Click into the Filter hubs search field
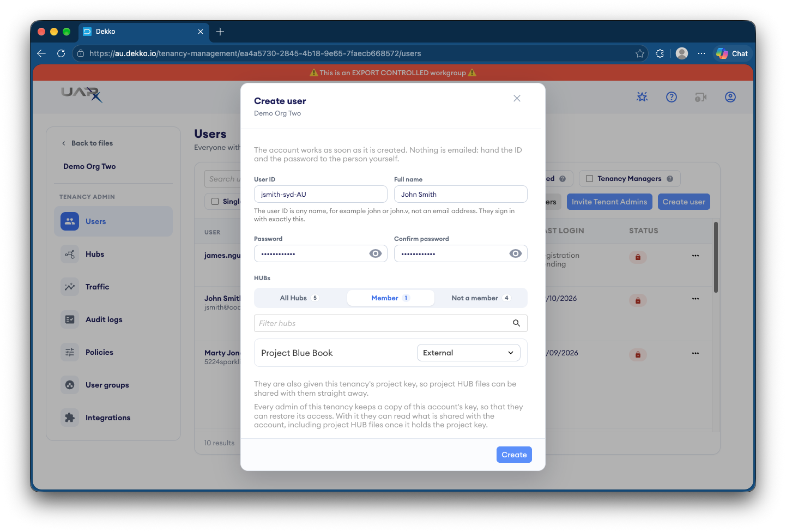 (383, 323)
